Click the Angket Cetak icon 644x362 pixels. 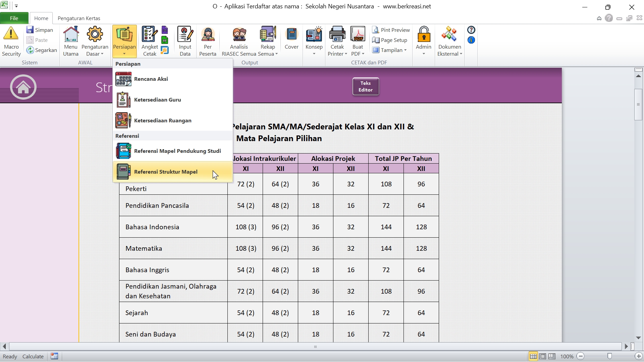click(x=149, y=34)
